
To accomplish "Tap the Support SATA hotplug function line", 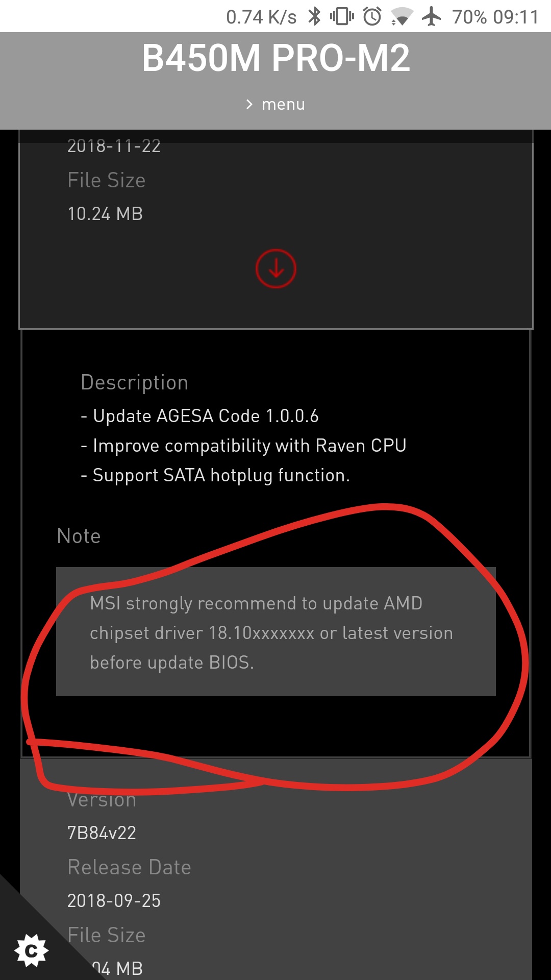I will [x=215, y=475].
